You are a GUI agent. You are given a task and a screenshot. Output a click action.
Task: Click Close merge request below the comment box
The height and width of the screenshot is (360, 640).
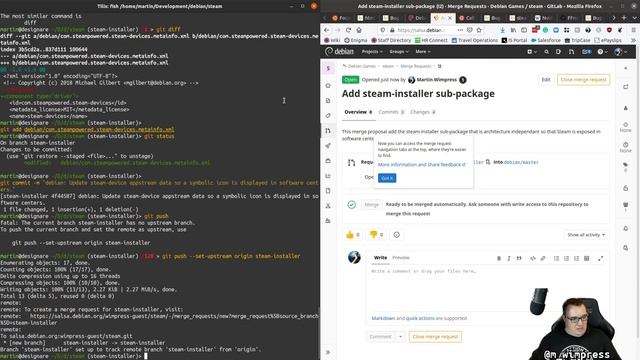435,337
